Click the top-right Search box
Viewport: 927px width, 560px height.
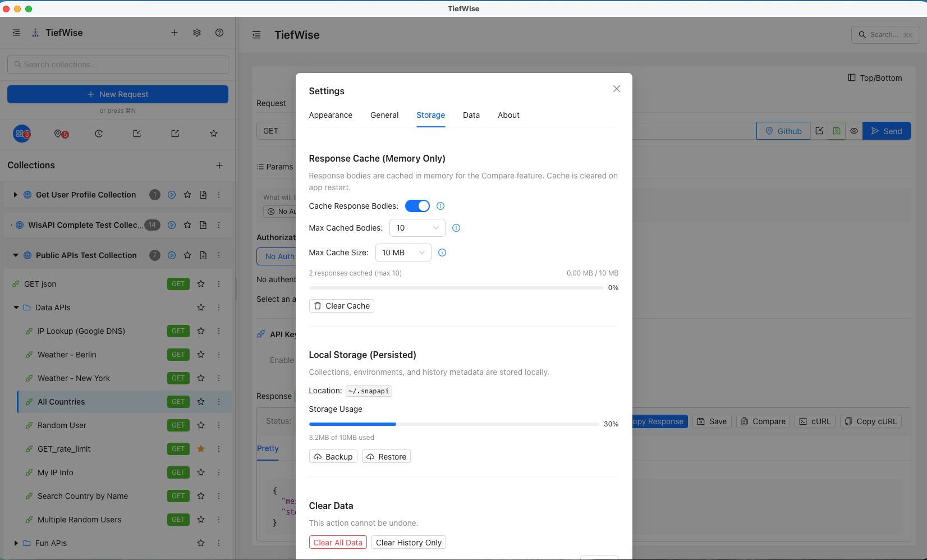(885, 35)
